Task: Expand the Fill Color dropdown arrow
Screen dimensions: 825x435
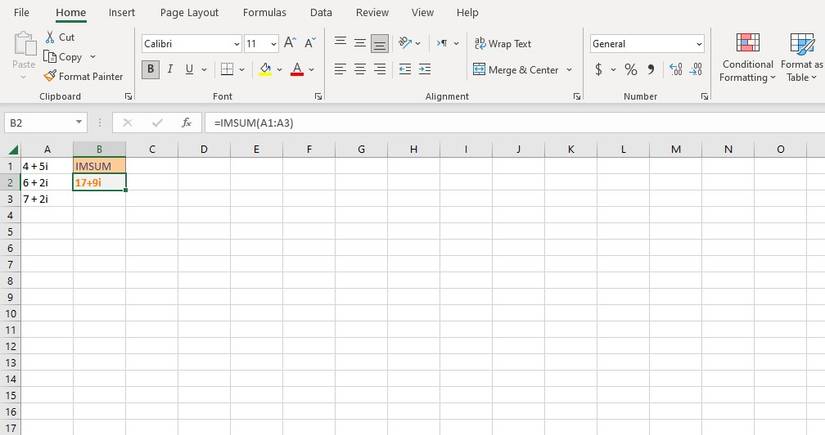Action: pyautogui.click(x=279, y=69)
